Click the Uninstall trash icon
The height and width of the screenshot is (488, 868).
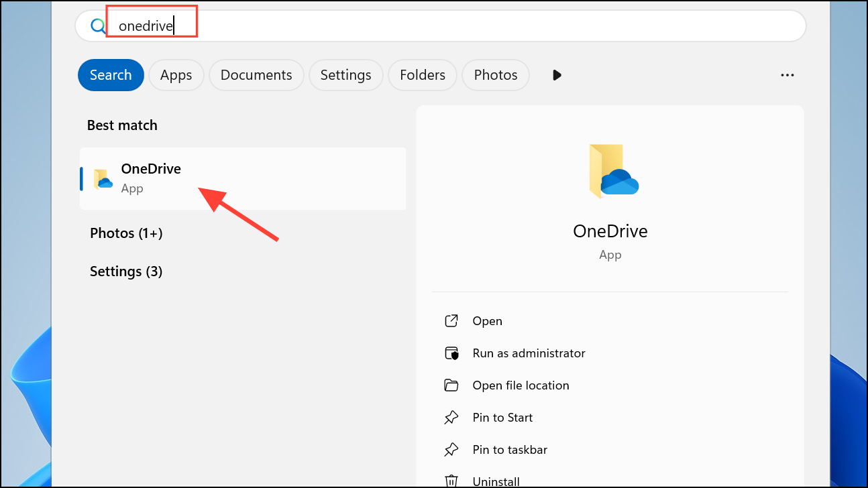(451, 481)
